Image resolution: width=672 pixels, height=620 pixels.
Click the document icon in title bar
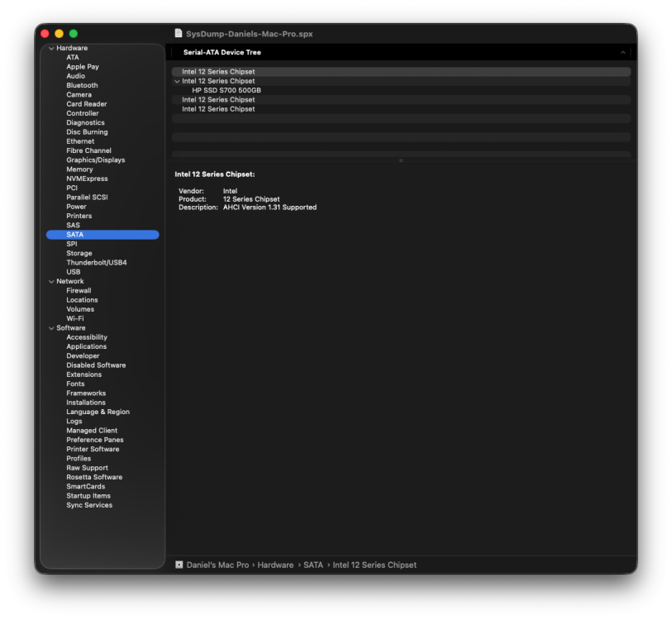point(179,33)
